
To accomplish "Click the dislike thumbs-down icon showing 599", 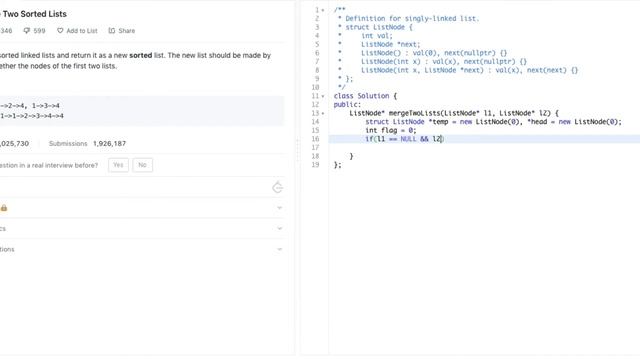I will click(27, 31).
